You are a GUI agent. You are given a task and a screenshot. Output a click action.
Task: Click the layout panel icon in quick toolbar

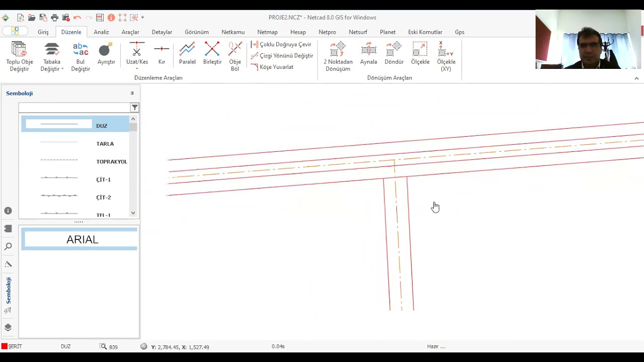coord(100,18)
